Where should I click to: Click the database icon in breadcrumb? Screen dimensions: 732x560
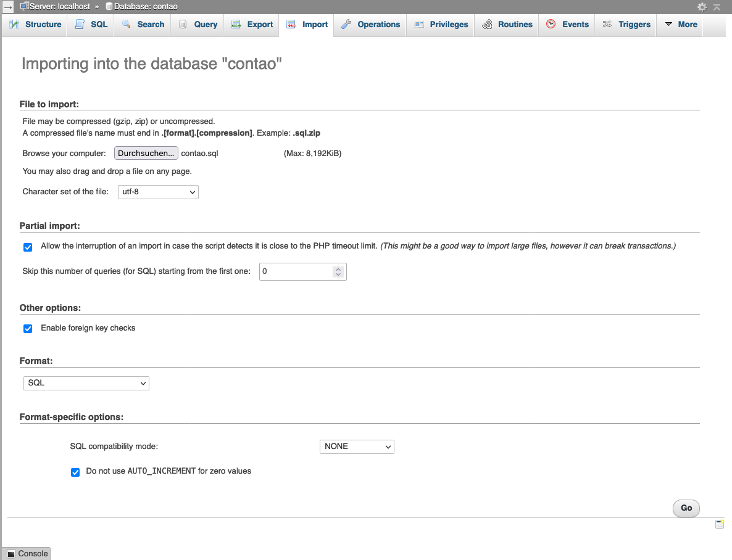[x=109, y=7]
